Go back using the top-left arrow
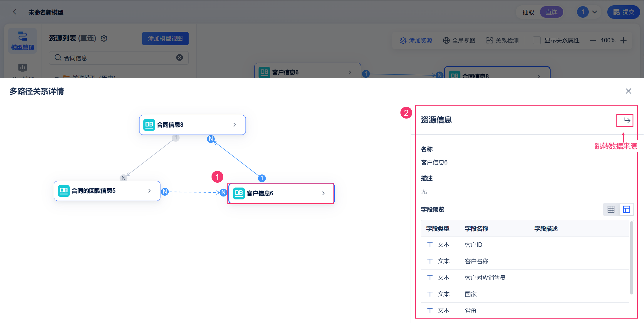The image size is (644, 323). point(15,12)
